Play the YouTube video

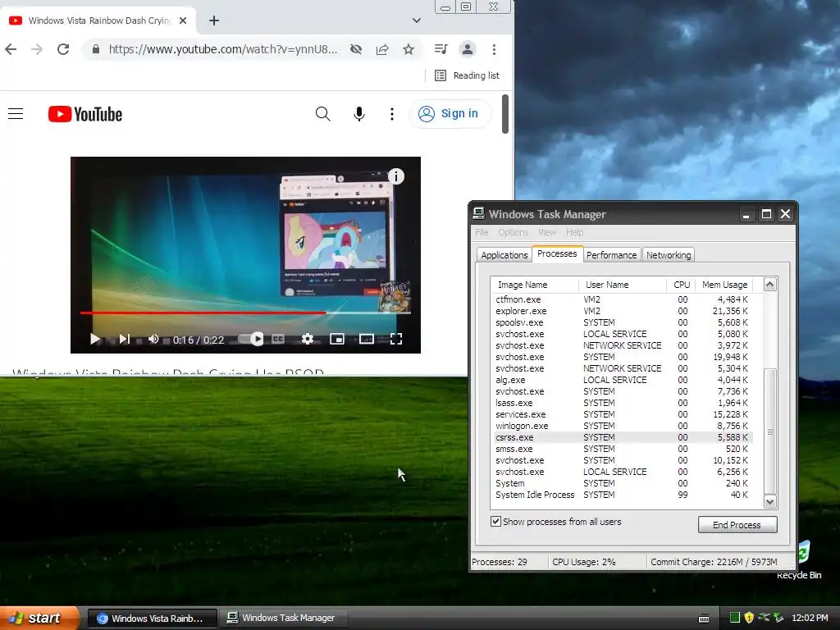click(x=95, y=339)
